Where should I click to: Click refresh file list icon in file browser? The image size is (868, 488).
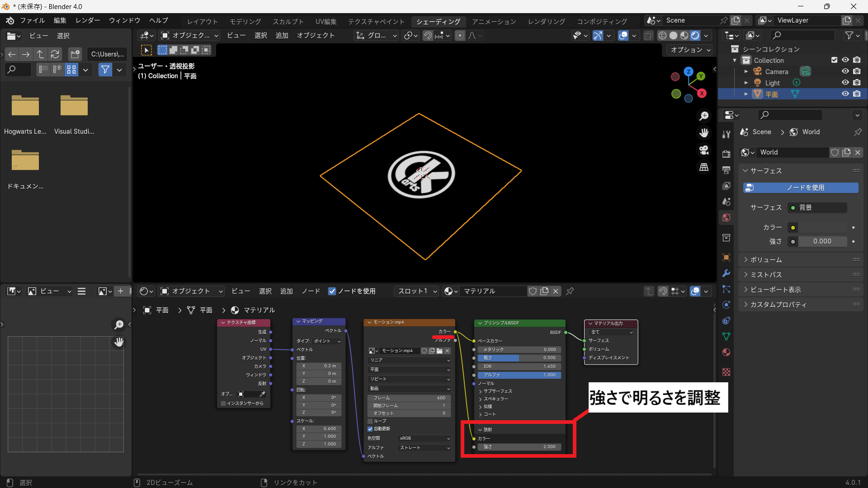[55, 54]
